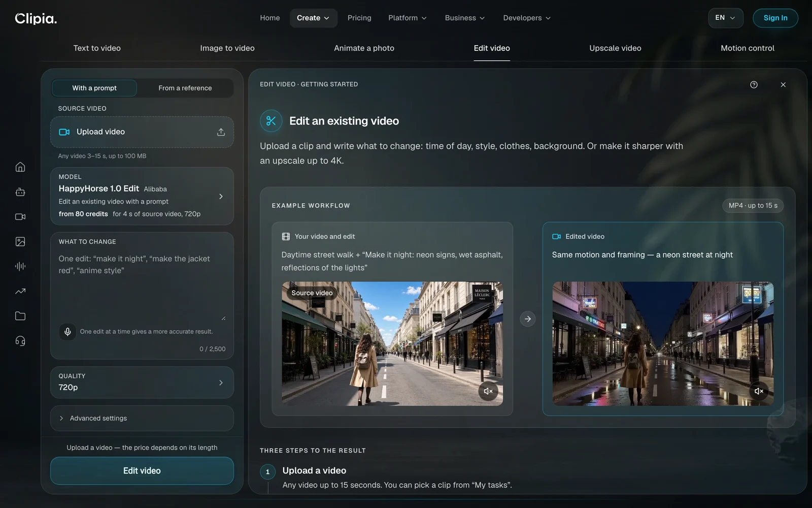812x508 pixels.
Task: Select the With a prompt mode
Action: [x=94, y=88]
